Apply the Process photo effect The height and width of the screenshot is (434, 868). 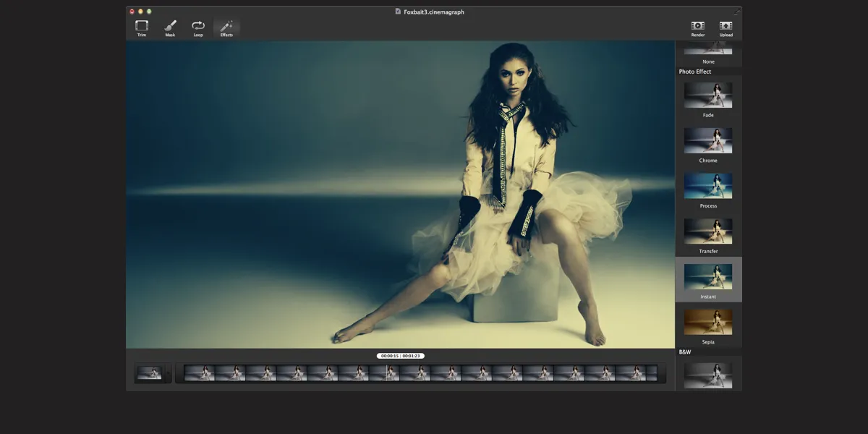click(x=708, y=191)
